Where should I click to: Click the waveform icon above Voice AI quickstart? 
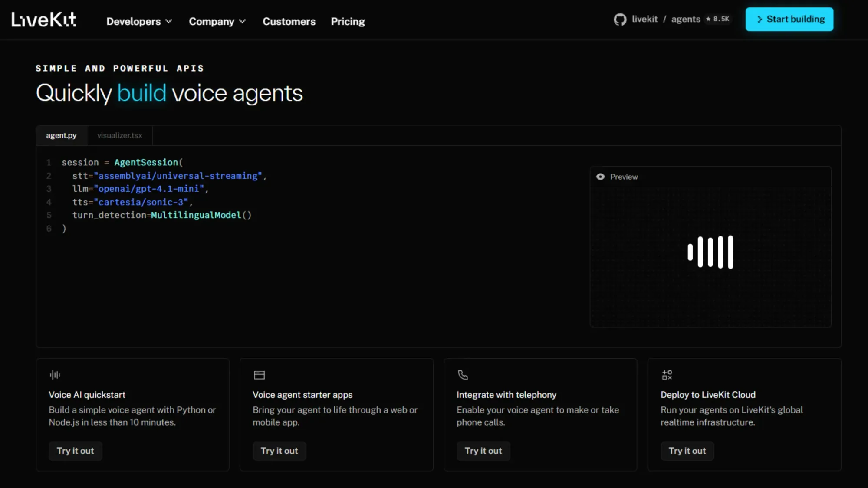(x=55, y=375)
